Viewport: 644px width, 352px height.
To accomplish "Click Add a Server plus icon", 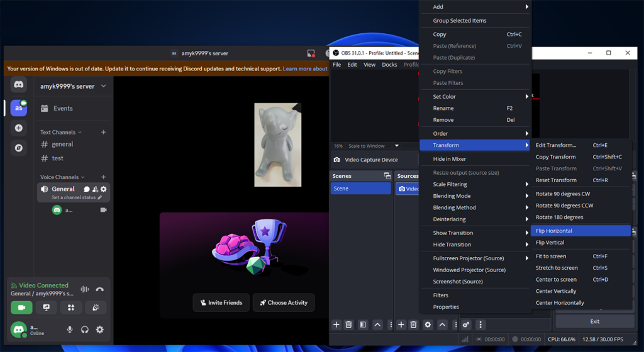I will 18,128.
